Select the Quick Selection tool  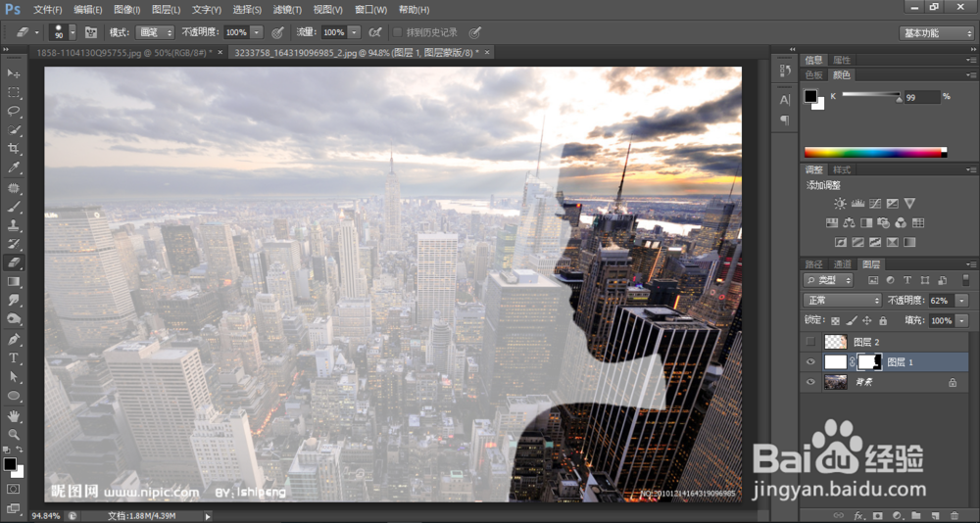pyautogui.click(x=14, y=130)
